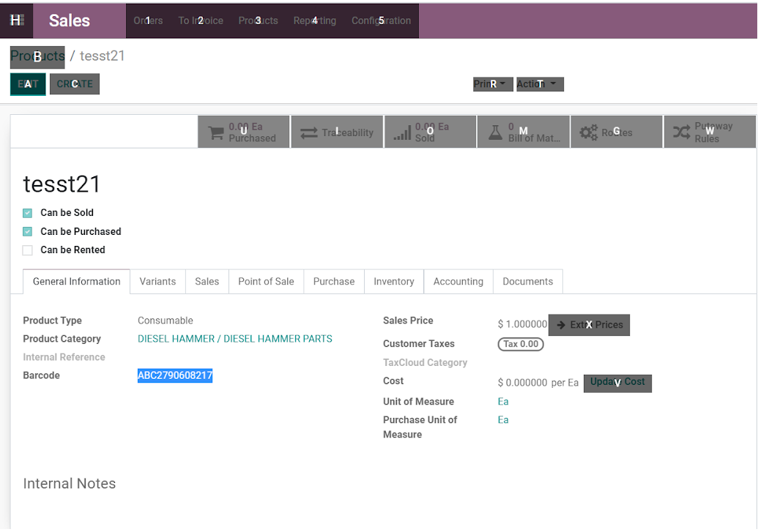
Task: Open the Reporting menu
Action: point(315,20)
